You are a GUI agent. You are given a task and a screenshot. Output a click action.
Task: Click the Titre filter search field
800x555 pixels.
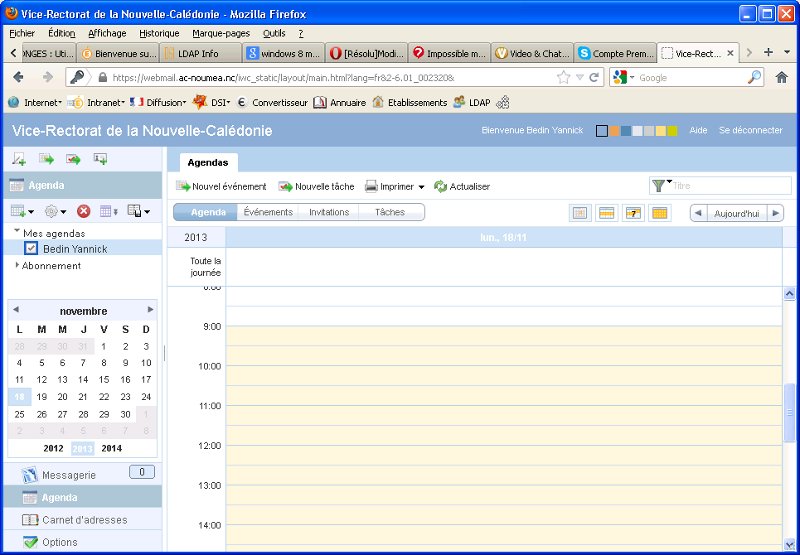pos(728,186)
